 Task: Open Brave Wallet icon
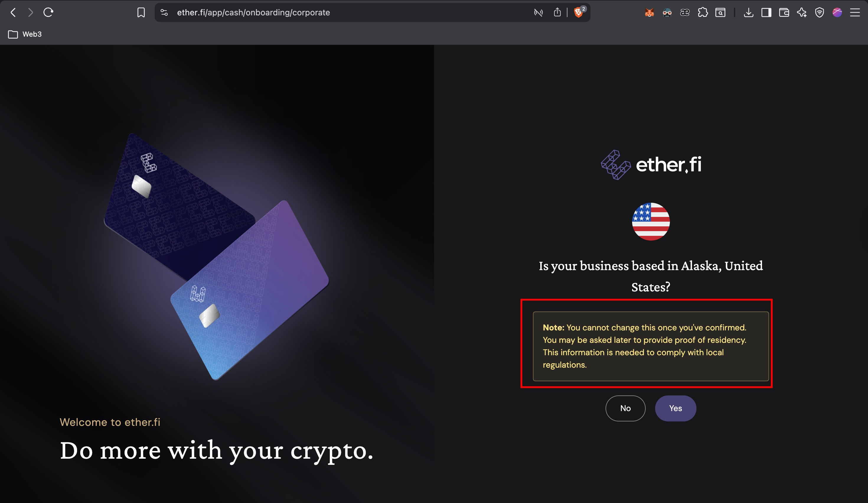pyautogui.click(x=784, y=13)
